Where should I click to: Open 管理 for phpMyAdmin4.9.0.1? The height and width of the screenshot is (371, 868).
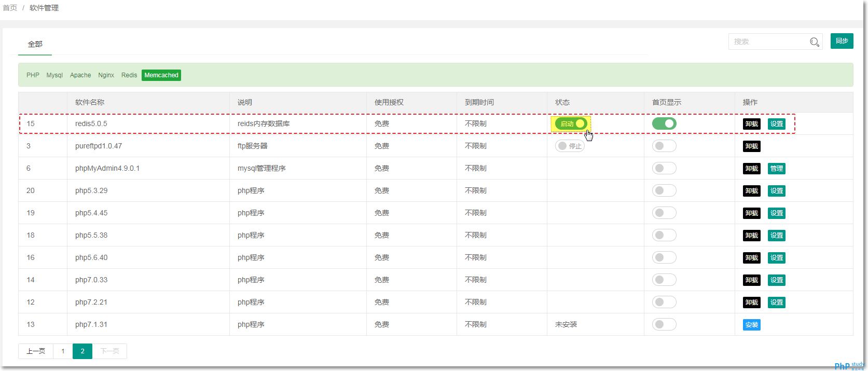[776, 169]
